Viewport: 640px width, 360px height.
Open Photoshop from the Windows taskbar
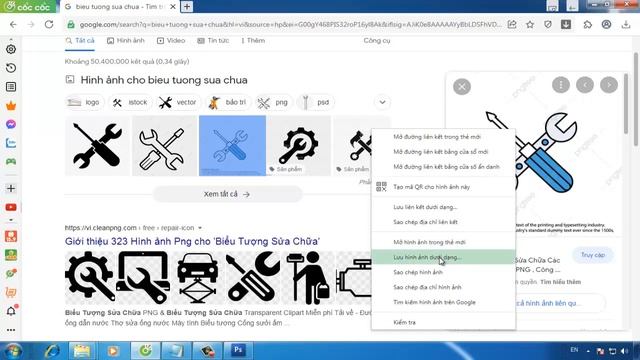pos(238,350)
